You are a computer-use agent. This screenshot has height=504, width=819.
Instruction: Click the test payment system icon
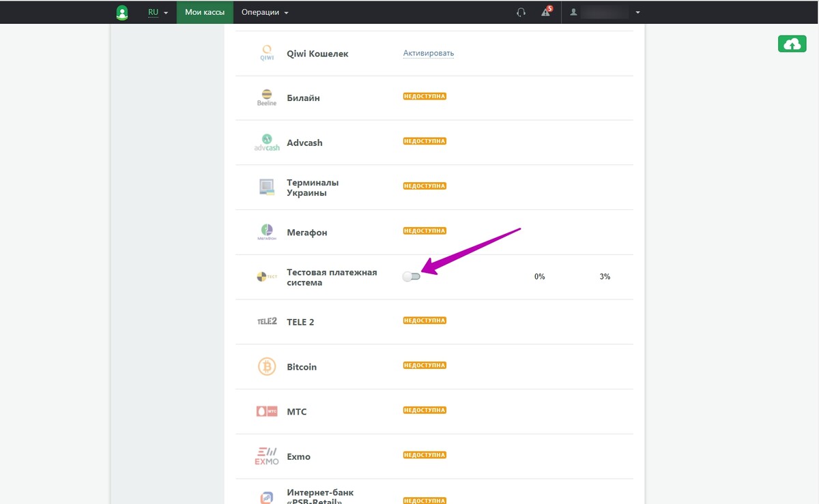tap(267, 277)
